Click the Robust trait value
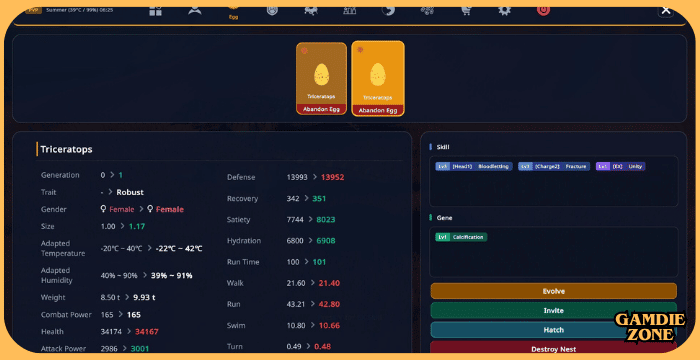Image resolution: width=700 pixels, height=360 pixels. (x=130, y=192)
